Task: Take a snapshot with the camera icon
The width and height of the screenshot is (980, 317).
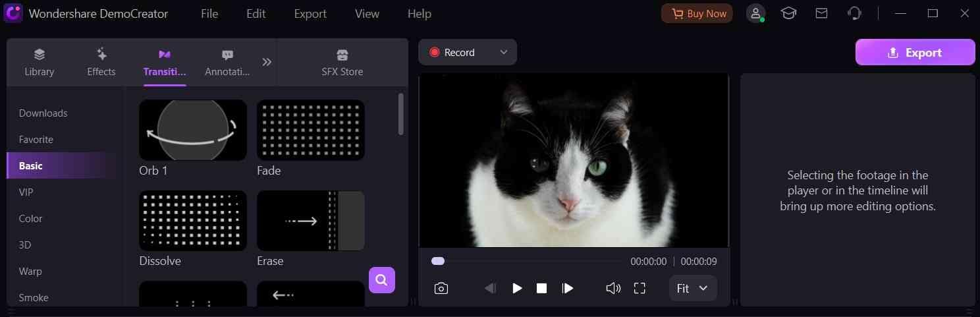Action: pos(441,289)
